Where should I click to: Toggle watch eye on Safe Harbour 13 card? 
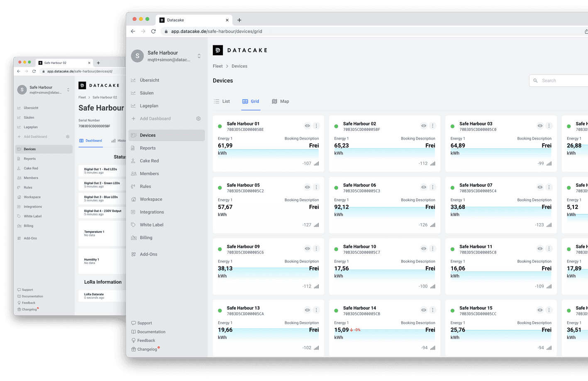point(307,310)
